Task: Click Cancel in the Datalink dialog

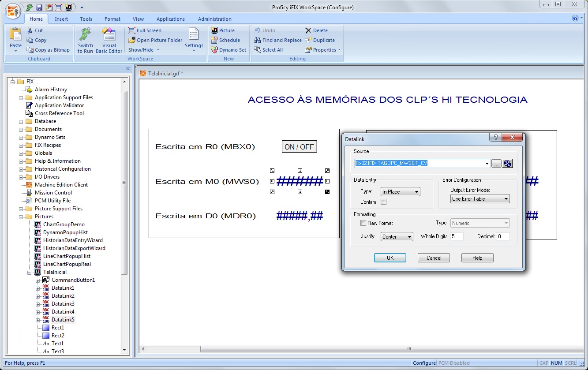Action: pyautogui.click(x=434, y=258)
